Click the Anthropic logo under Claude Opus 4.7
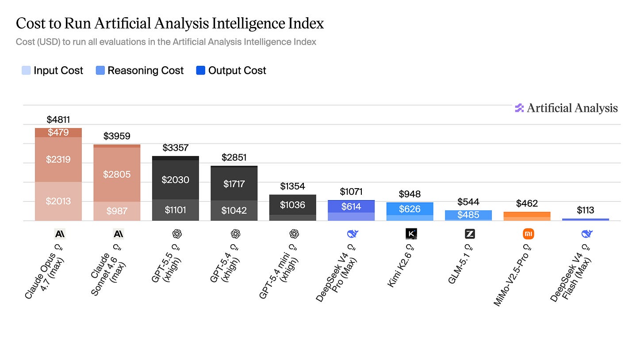Image resolution: width=644 pixels, height=341 pixels. 59,234
